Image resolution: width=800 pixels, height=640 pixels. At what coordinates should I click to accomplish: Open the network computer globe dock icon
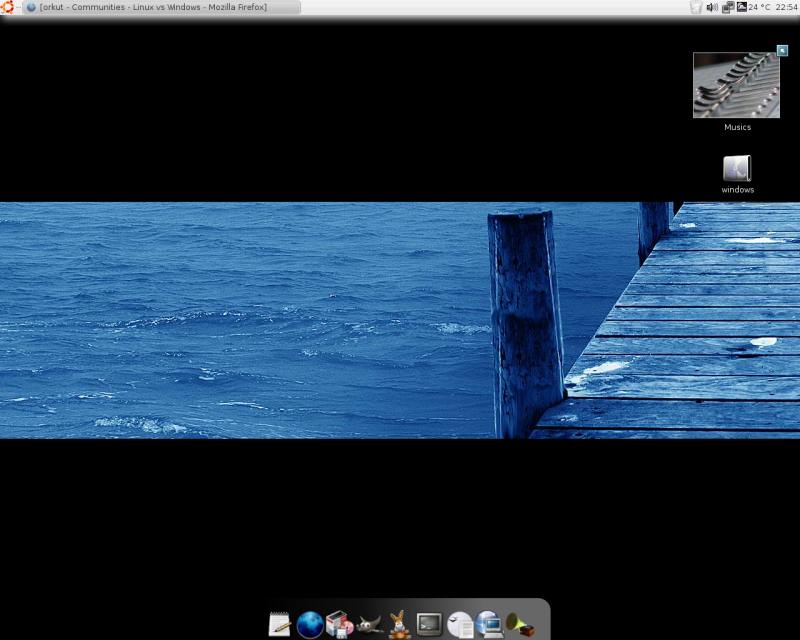489,624
